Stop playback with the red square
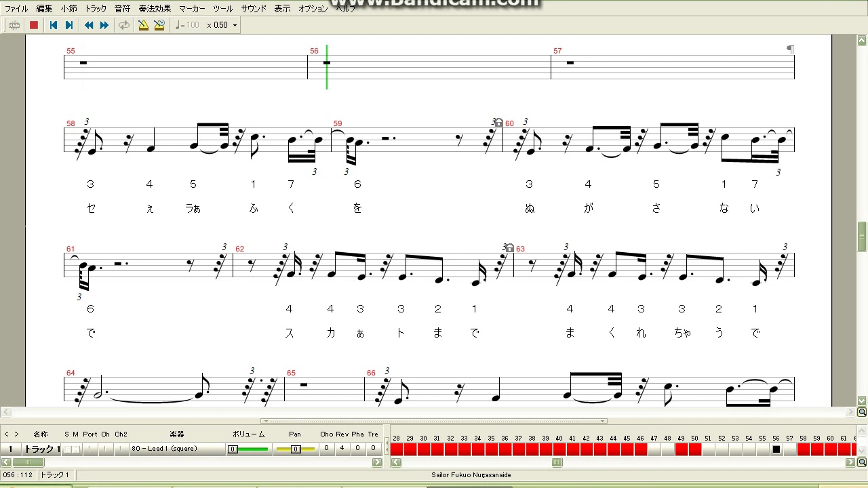The width and height of the screenshot is (868, 488). click(x=34, y=25)
